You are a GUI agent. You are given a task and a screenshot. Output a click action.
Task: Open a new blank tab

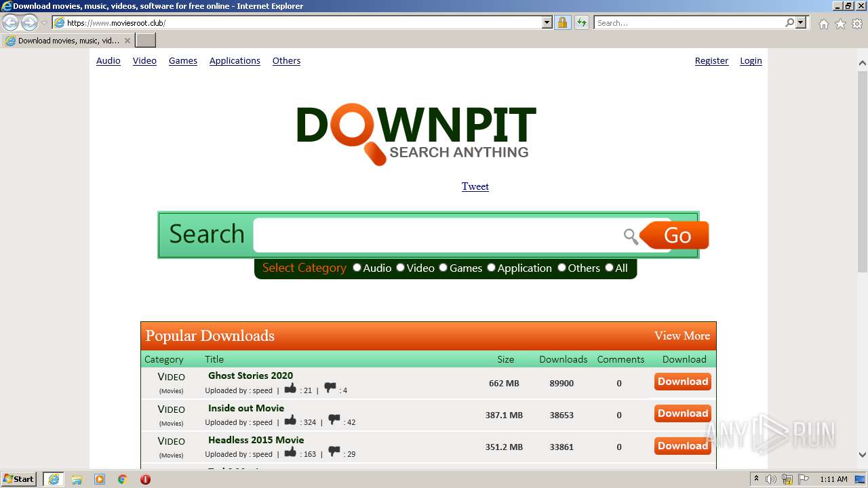(146, 41)
